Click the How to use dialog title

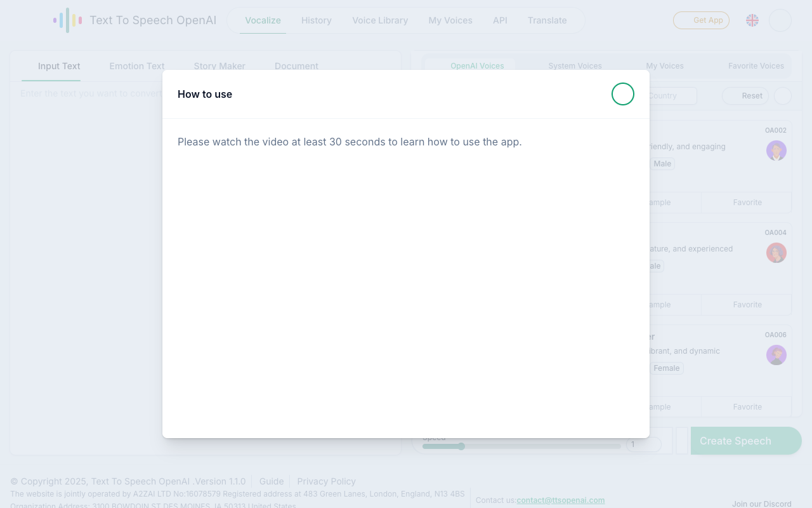205,94
